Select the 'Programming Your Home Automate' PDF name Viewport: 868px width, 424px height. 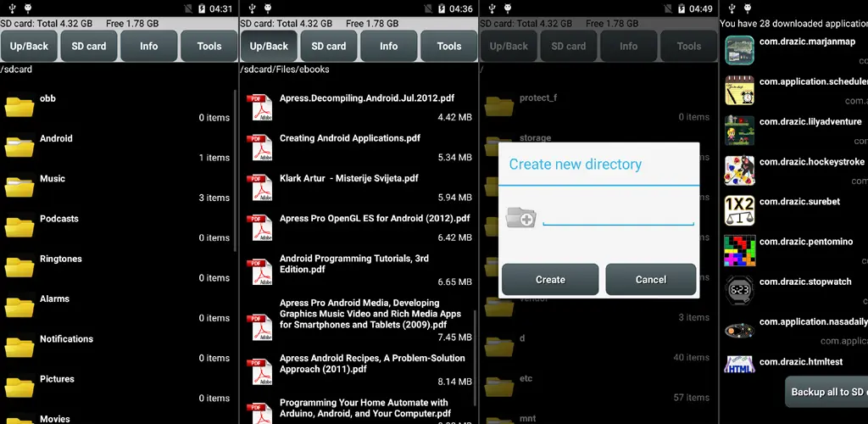point(365,408)
